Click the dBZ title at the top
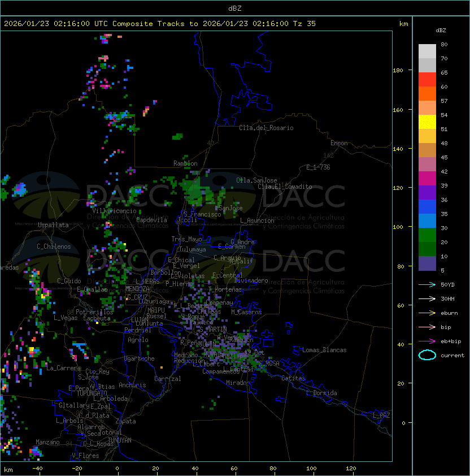 point(235,8)
